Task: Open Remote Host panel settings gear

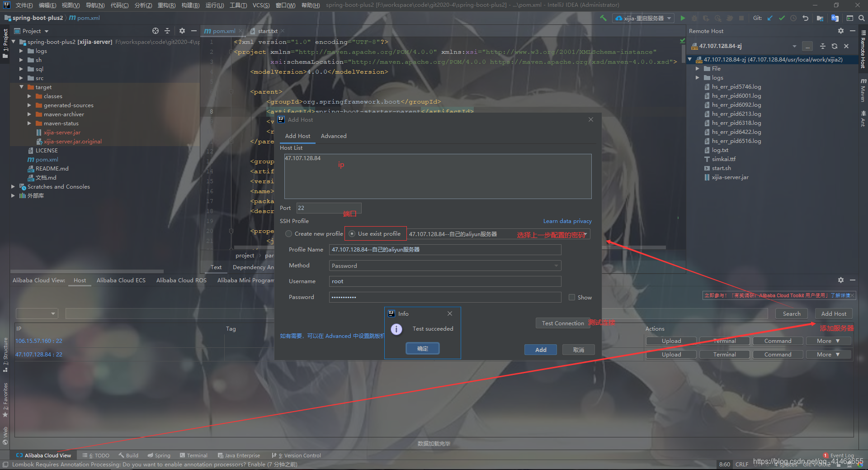Action: [x=840, y=31]
